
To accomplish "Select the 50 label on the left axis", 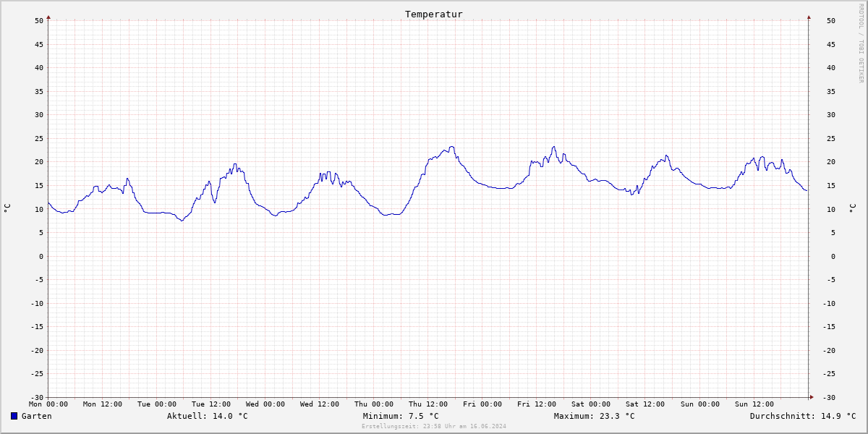I will coord(39,20).
